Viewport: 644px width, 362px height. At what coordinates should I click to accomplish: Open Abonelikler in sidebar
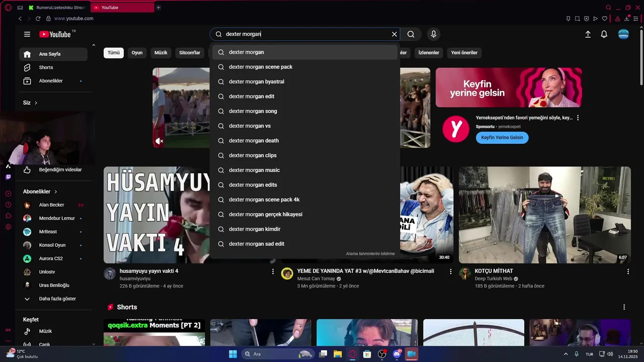point(53,81)
